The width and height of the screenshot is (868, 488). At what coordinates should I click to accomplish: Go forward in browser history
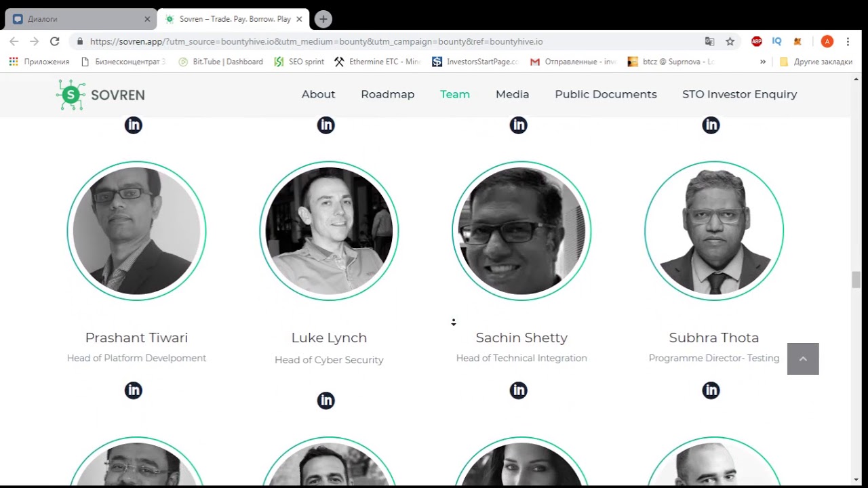tap(34, 41)
